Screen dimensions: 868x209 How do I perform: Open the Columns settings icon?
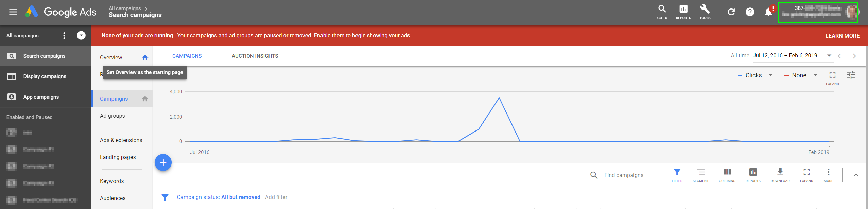[x=727, y=175]
